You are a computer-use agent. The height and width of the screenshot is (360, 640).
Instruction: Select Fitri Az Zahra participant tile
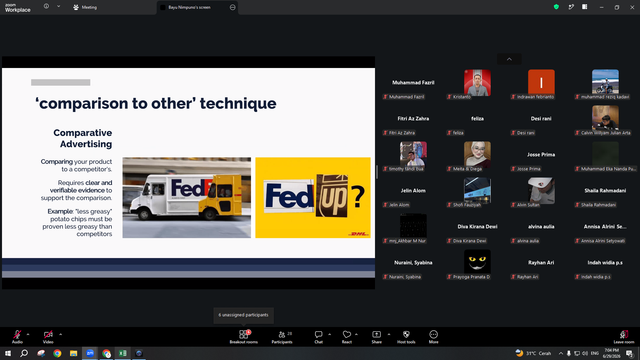pos(413,120)
